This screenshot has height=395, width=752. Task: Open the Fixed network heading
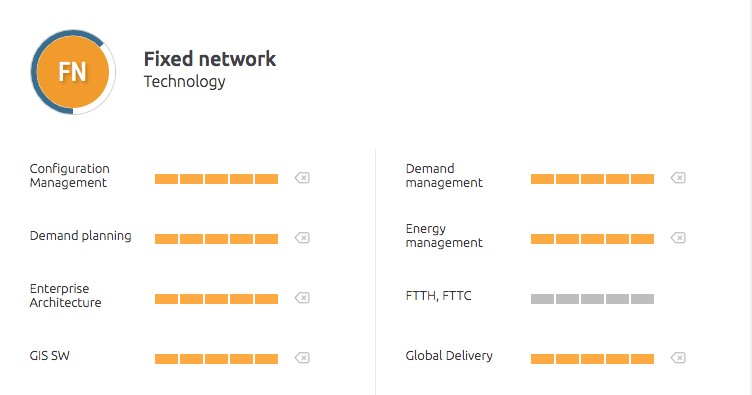pyautogui.click(x=210, y=59)
